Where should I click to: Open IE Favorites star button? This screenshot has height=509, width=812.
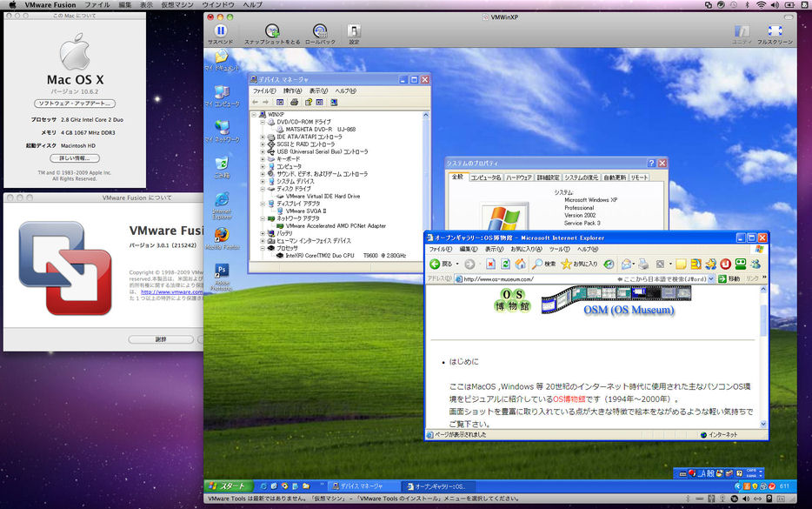click(x=580, y=264)
